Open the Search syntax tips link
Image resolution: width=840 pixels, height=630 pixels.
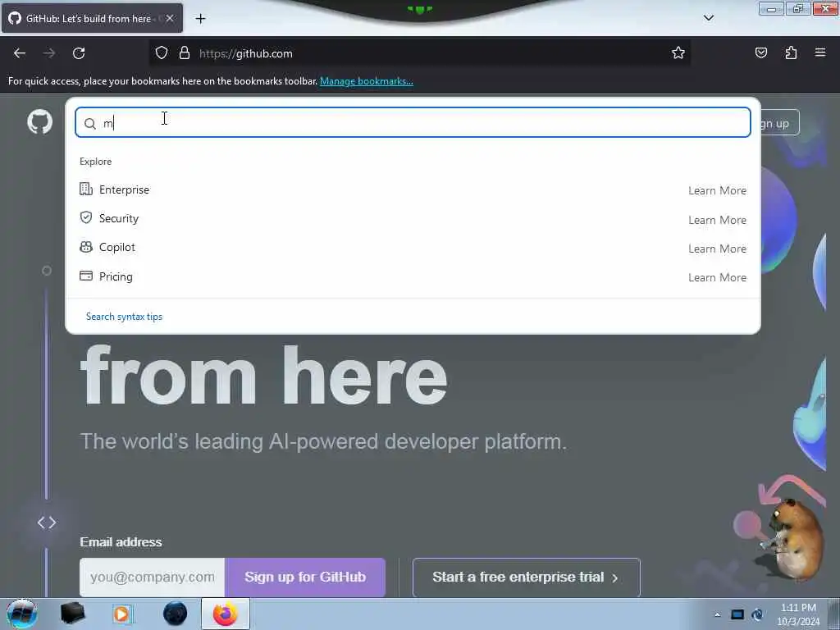[124, 317]
